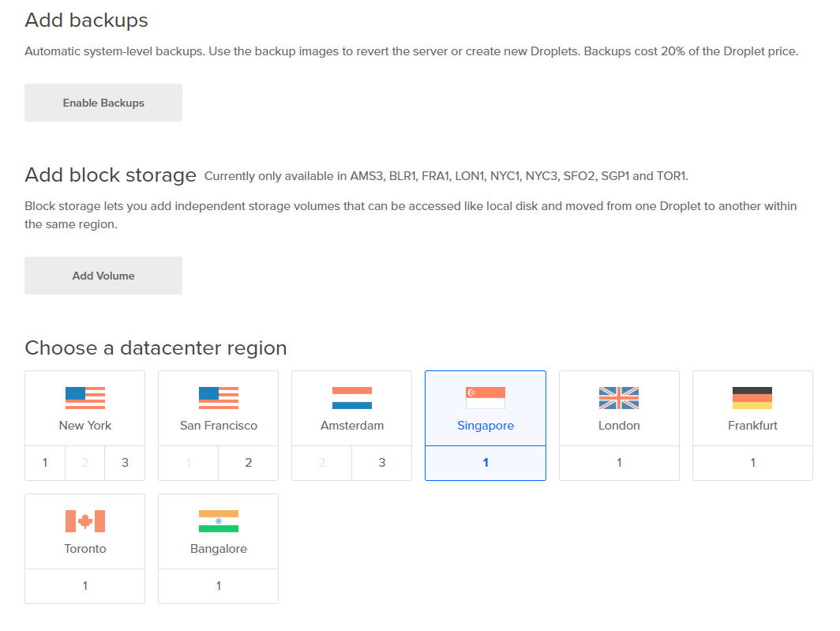Click the Add Volume button

[103, 276]
